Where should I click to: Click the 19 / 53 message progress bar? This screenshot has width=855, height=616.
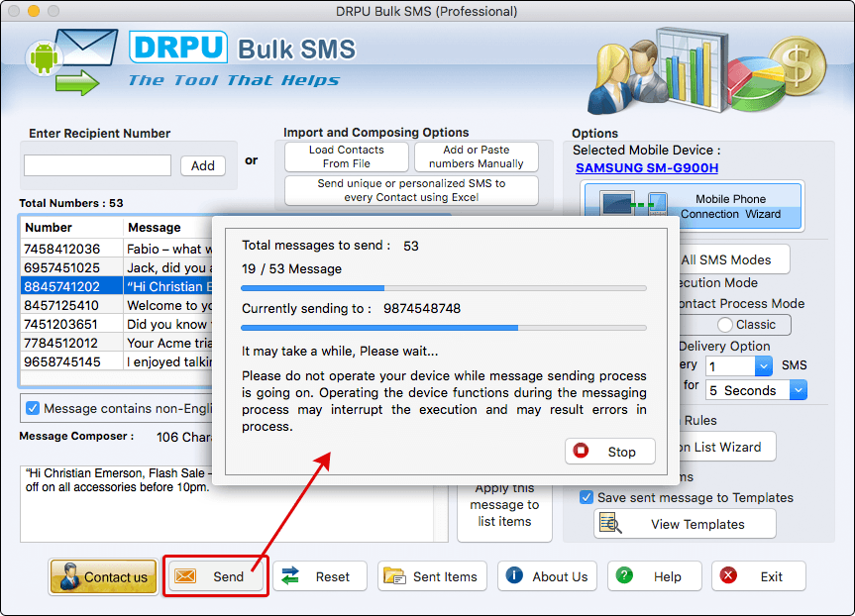pyautogui.click(x=443, y=288)
